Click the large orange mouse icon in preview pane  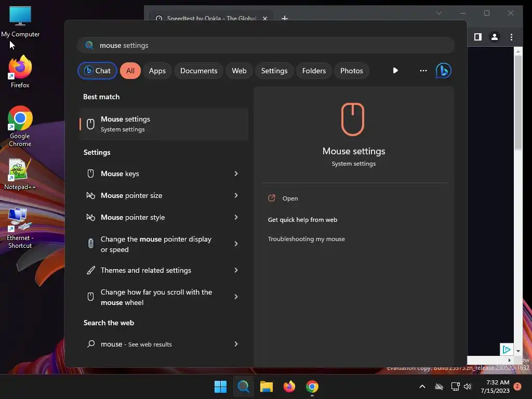point(353,119)
